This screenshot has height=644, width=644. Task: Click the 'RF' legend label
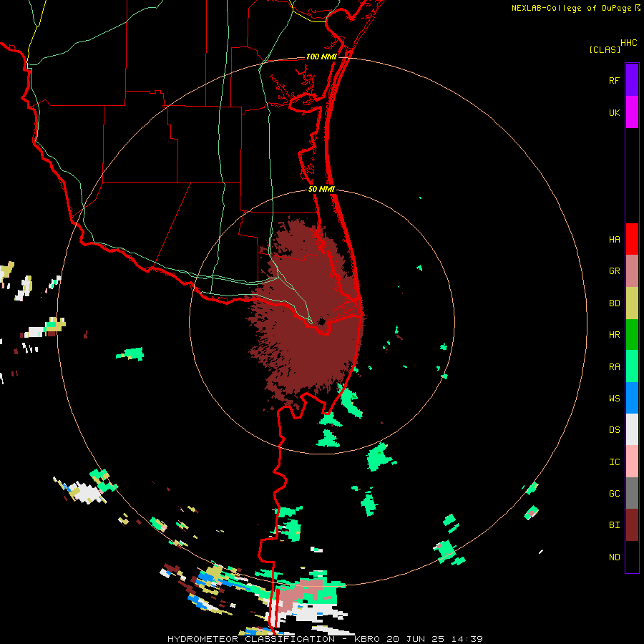tap(614, 80)
